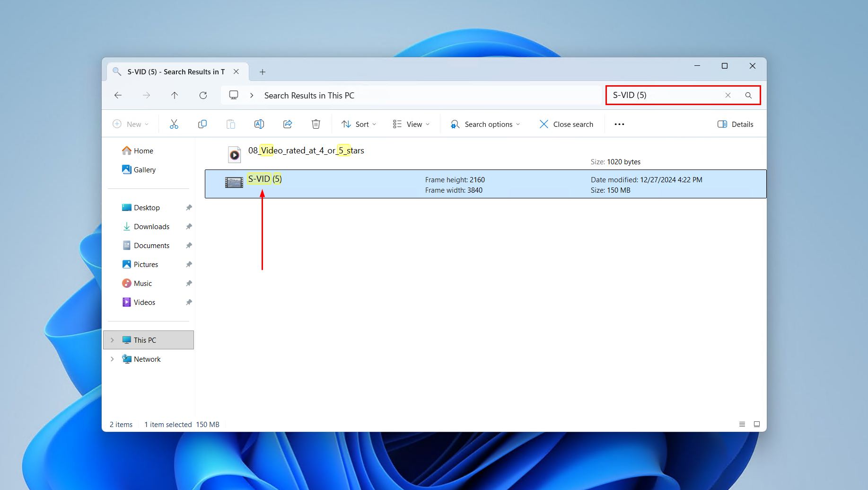Image resolution: width=868 pixels, height=490 pixels.
Task: Click the Close search button
Action: 566,124
